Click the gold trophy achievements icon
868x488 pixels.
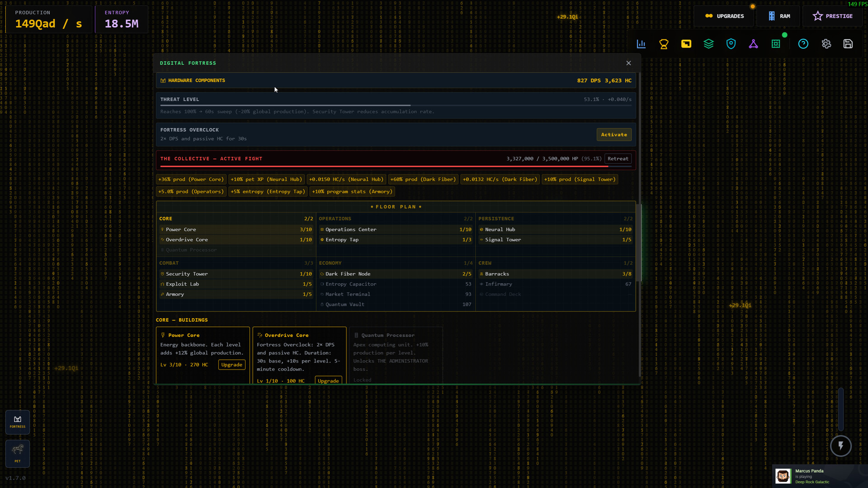pos(664,44)
